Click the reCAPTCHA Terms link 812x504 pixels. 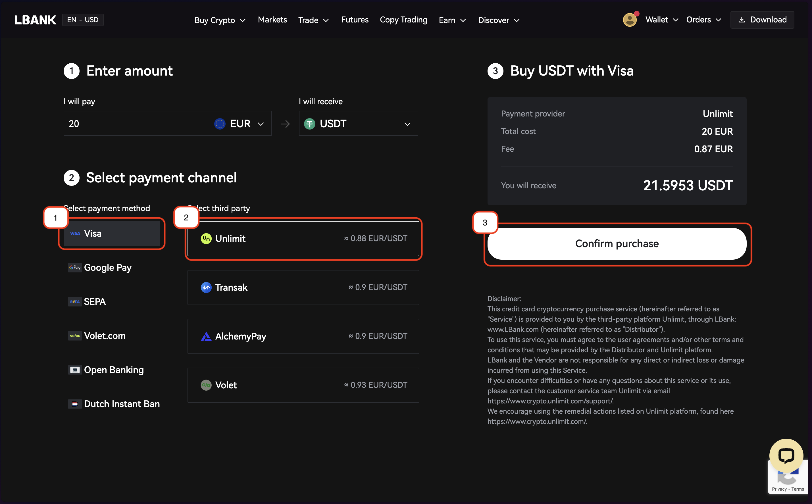click(798, 489)
